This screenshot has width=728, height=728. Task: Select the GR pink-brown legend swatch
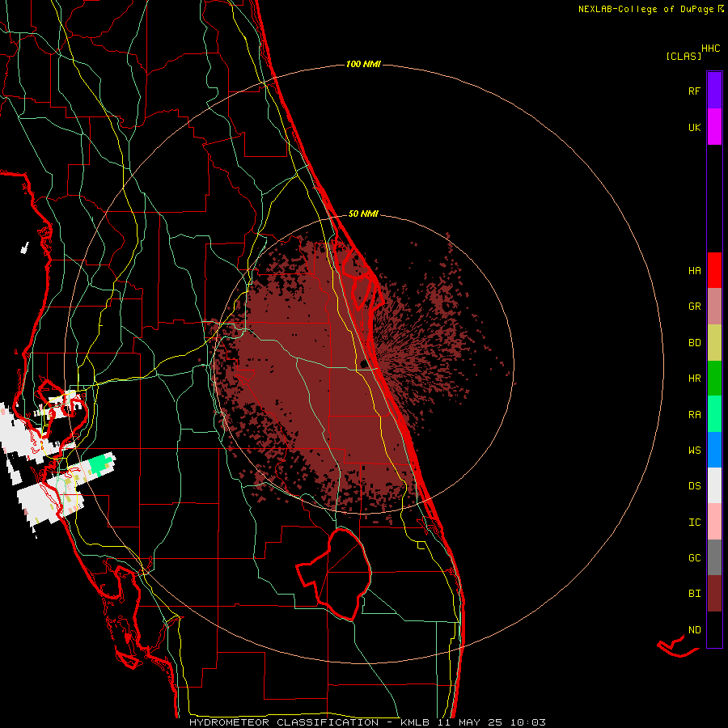tap(714, 307)
